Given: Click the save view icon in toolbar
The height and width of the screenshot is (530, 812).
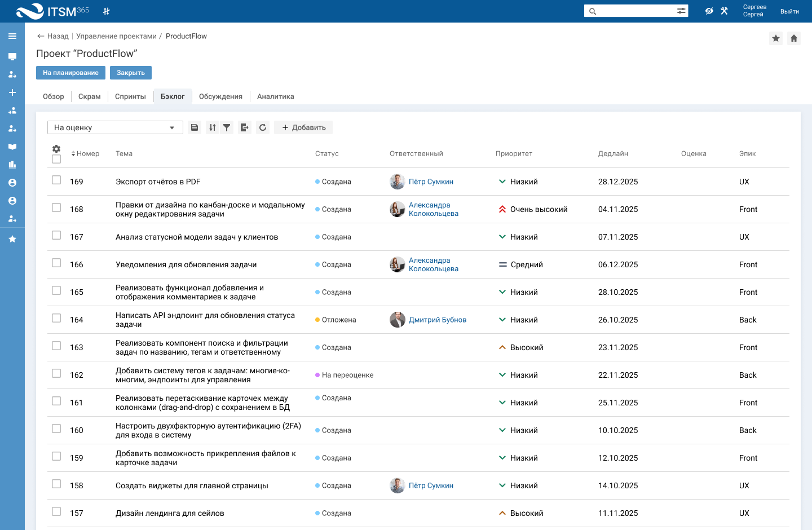Looking at the screenshot, I should (x=195, y=127).
